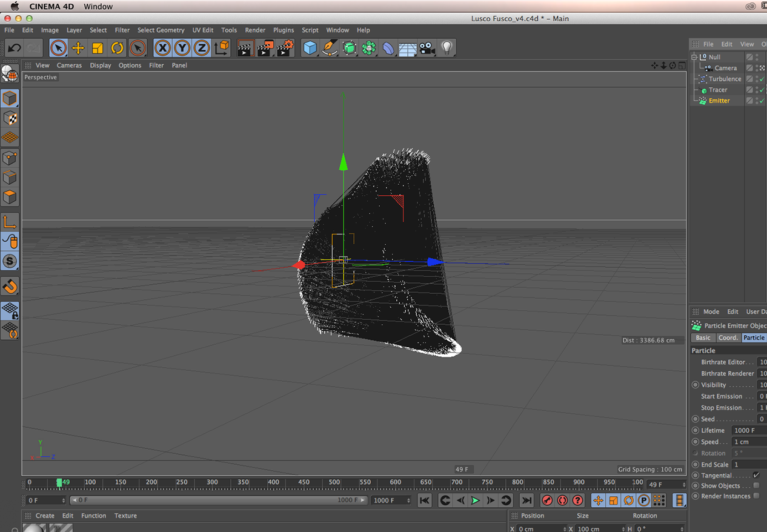Open the Plugins menu
The image size is (767, 532).
[x=283, y=30]
